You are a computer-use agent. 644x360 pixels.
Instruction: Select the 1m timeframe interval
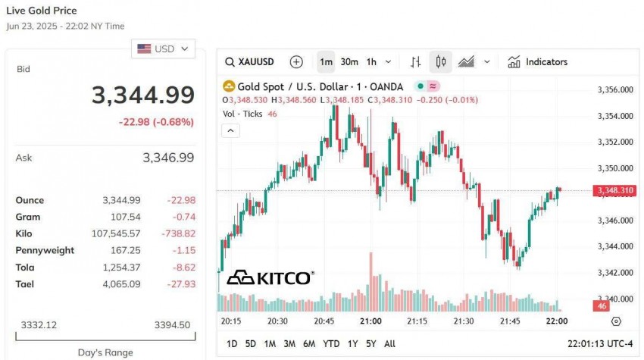325,62
